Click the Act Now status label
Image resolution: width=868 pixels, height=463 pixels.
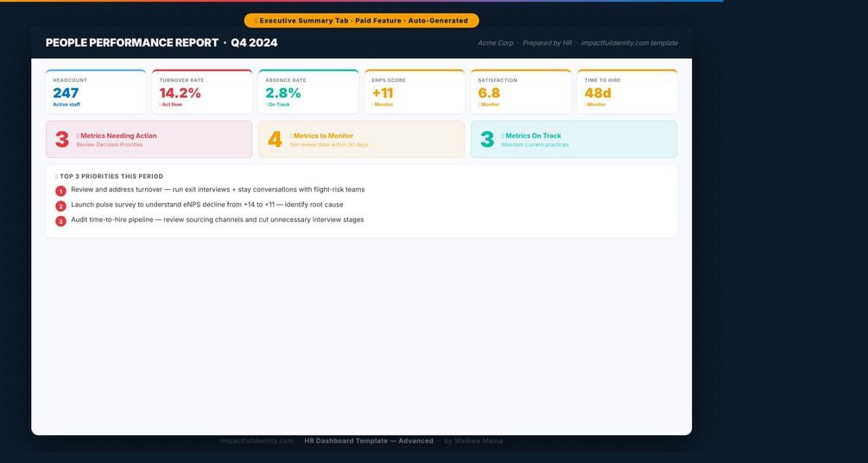pos(171,105)
